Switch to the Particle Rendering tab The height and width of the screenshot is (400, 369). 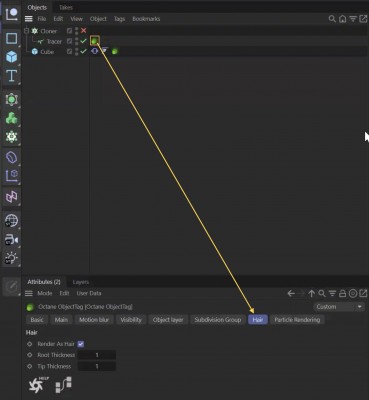[297, 320]
